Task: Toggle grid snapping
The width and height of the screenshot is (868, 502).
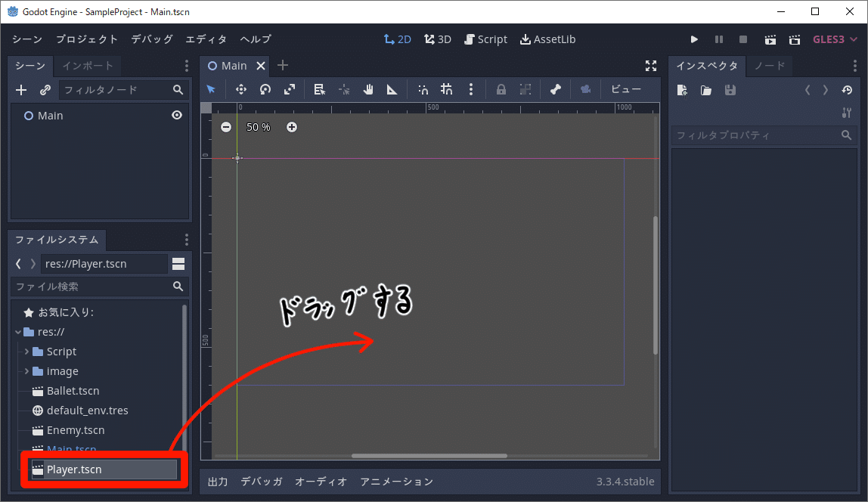Action: (447, 89)
